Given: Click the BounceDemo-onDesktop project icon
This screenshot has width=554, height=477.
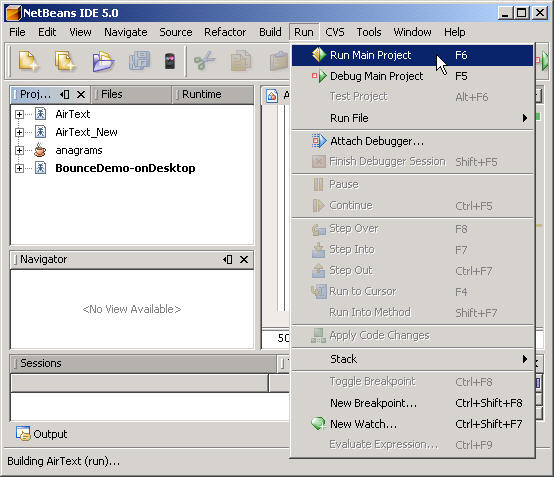Looking at the screenshot, I should coord(40,168).
